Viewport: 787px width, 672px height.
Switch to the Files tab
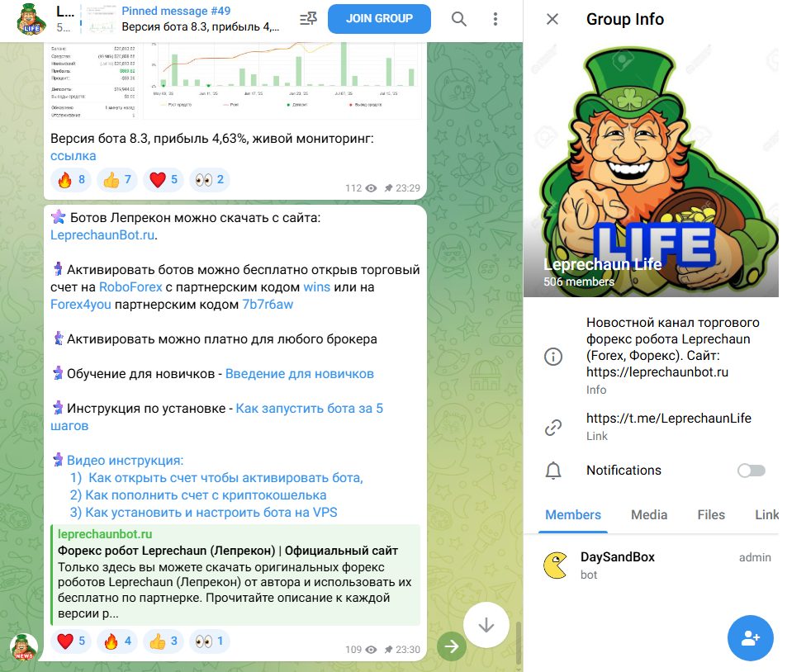coord(711,515)
